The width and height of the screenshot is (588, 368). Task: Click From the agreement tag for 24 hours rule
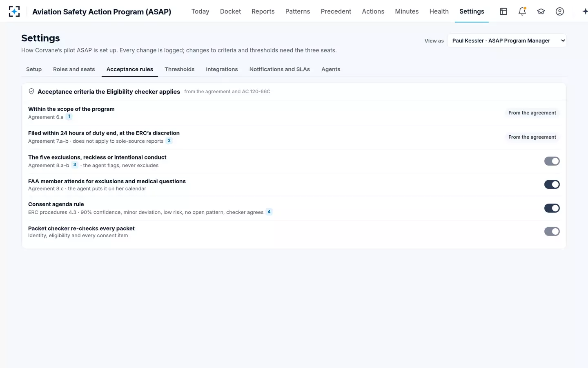(x=532, y=137)
